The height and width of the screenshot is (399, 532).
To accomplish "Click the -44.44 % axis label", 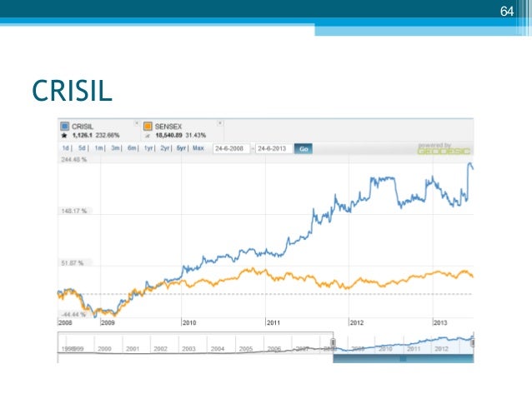I will click(73, 315).
